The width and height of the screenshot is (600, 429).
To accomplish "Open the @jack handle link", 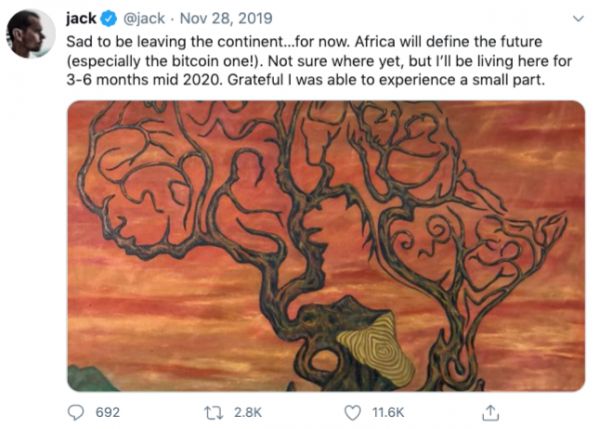I will coord(141,18).
